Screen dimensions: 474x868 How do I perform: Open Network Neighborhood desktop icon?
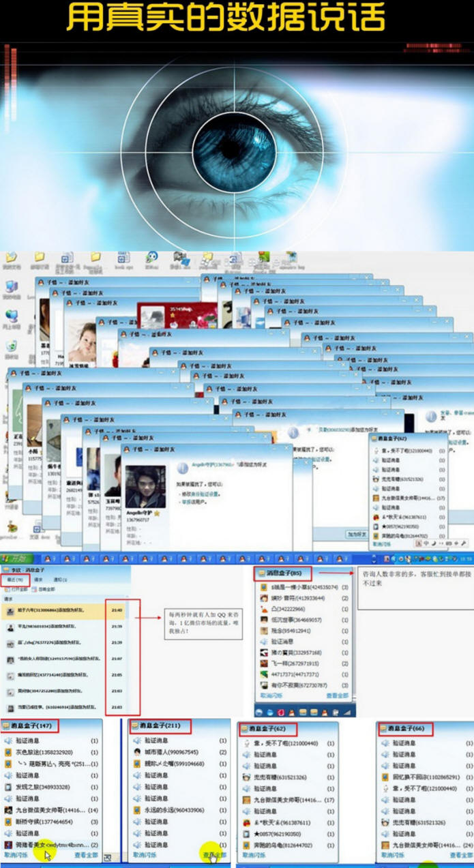[x=12, y=318]
